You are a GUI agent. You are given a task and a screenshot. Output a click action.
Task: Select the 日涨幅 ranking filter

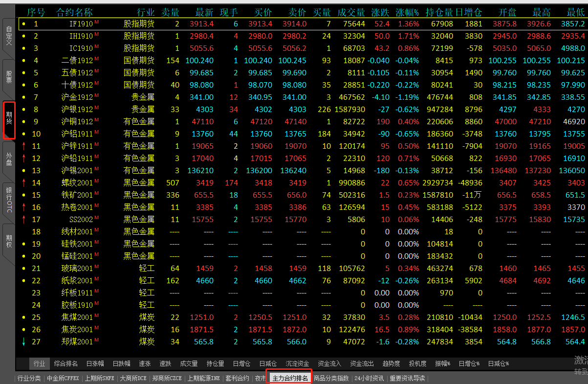point(95,363)
